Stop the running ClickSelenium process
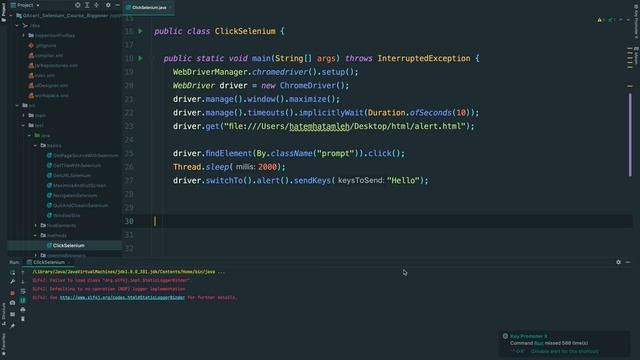 point(13,293)
